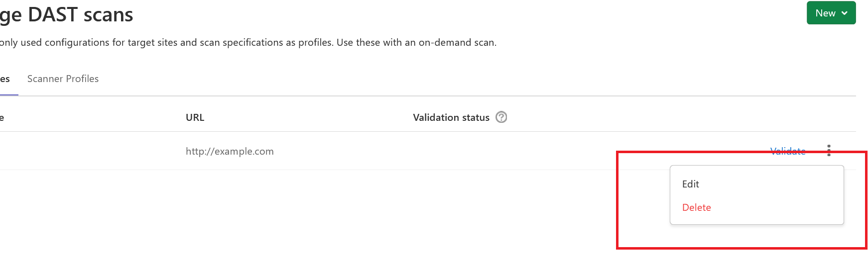The width and height of the screenshot is (868, 268).
Task: Click the on-demand scan sentence ending
Action: 457,42
